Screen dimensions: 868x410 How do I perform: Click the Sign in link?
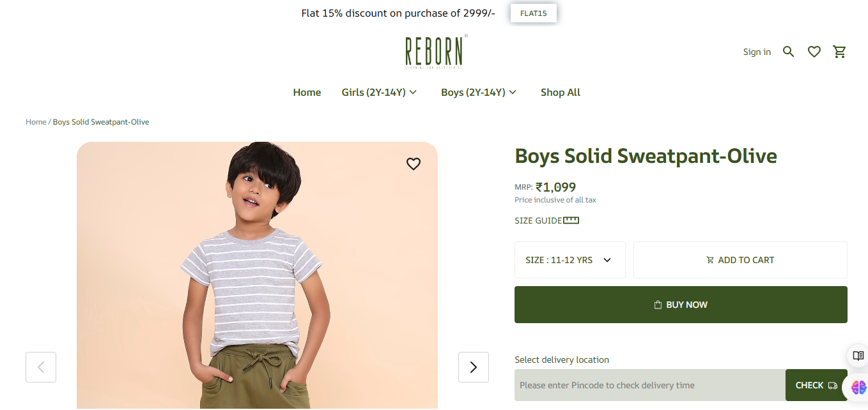click(757, 52)
